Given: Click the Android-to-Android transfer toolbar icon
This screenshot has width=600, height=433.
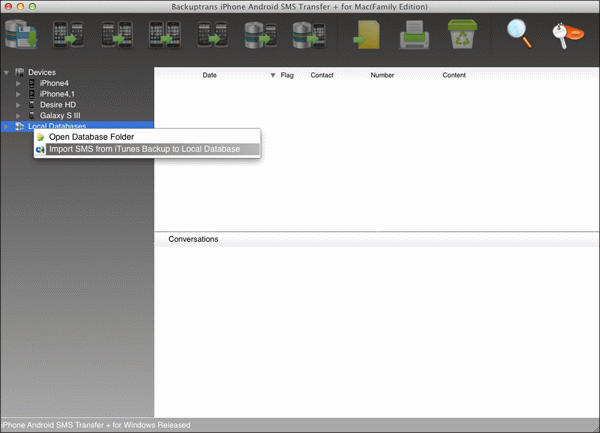Looking at the screenshot, I should tap(213, 35).
